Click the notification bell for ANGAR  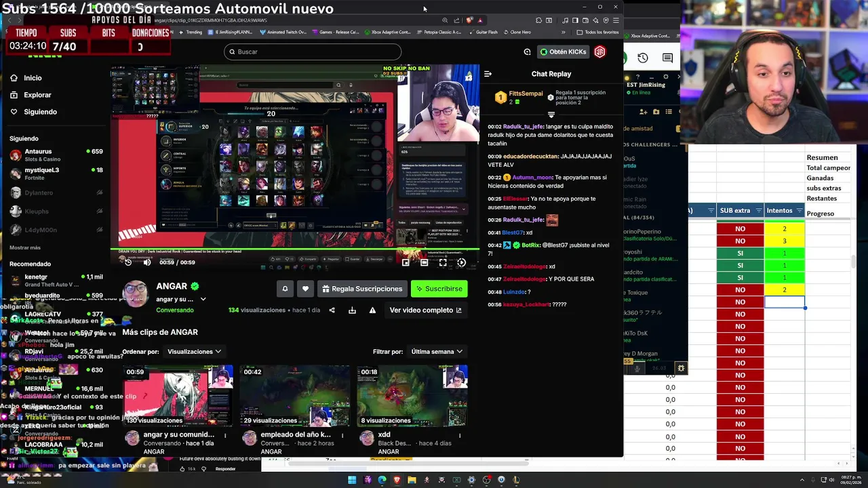(285, 289)
